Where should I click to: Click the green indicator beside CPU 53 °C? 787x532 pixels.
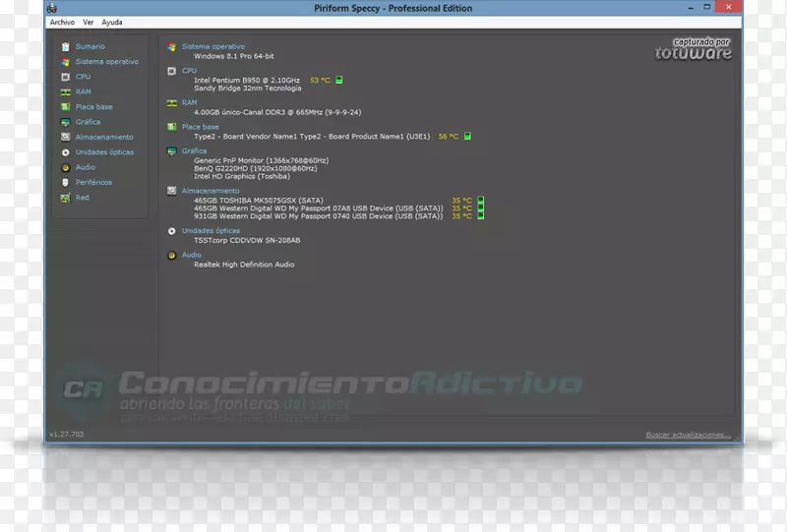[x=339, y=80]
